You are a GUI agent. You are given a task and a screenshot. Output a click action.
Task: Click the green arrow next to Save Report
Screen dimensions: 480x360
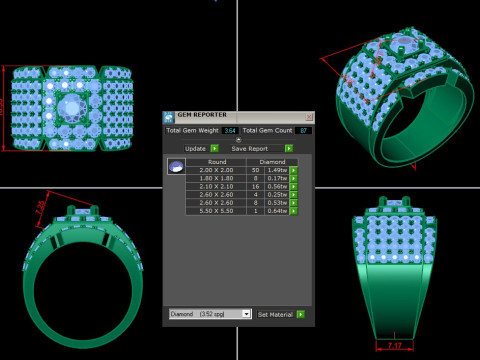point(289,148)
